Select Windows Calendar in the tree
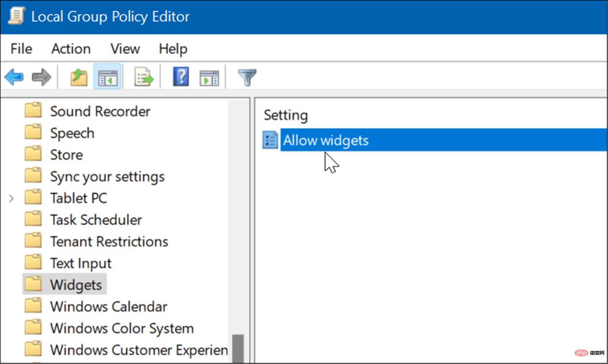The width and height of the screenshot is (608, 364). [109, 306]
